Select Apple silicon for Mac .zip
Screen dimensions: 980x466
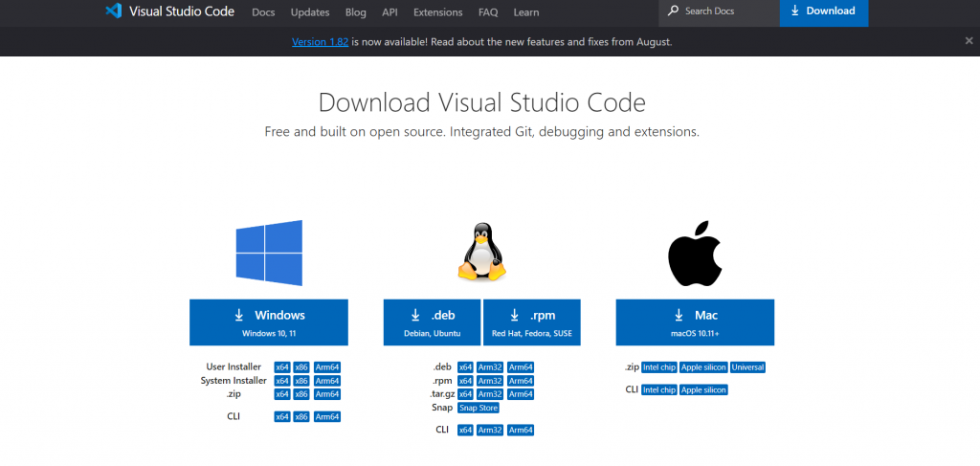coord(703,367)
